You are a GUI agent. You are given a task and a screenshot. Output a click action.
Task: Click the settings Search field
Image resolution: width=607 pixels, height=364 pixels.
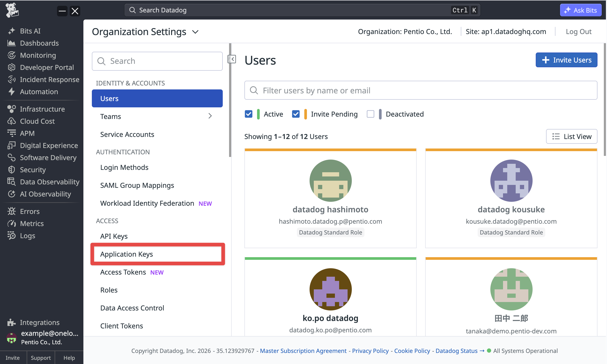[x=157, y=61]
